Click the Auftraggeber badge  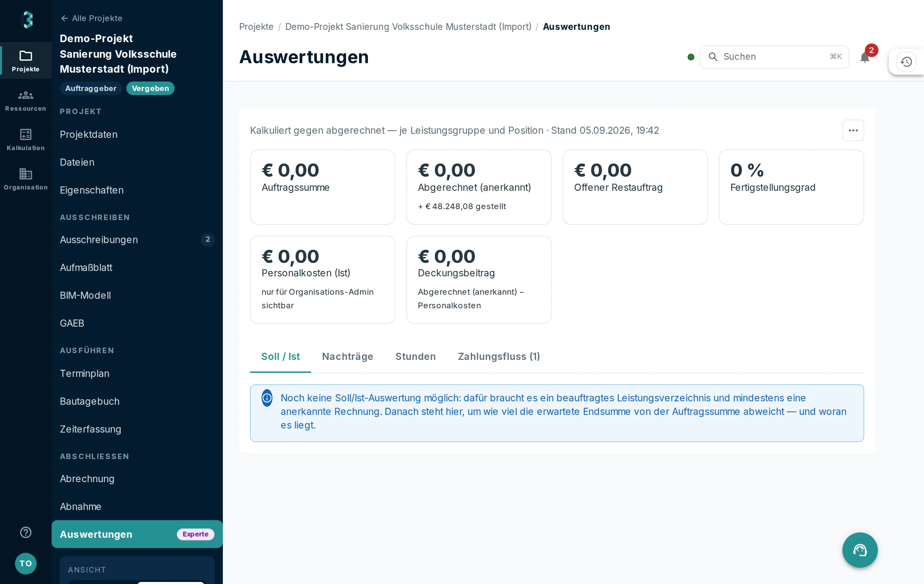click(x=91, y=89)
